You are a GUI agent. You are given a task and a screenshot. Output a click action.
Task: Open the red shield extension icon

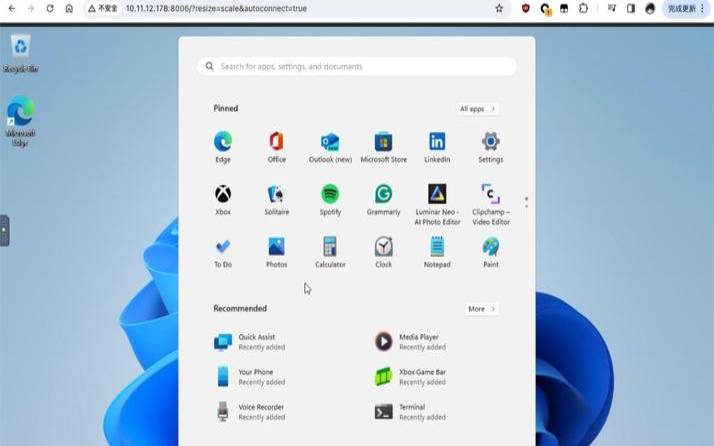tap(525, 8)
